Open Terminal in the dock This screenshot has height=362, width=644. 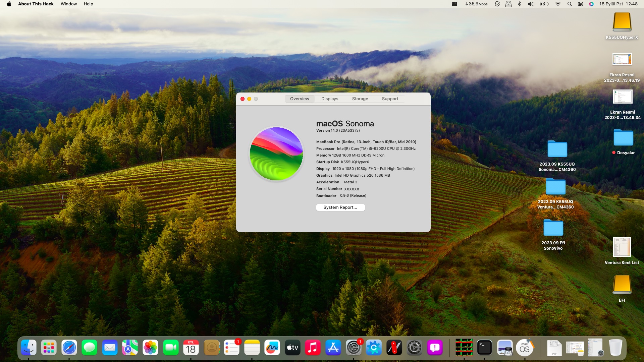pos(484,348)
